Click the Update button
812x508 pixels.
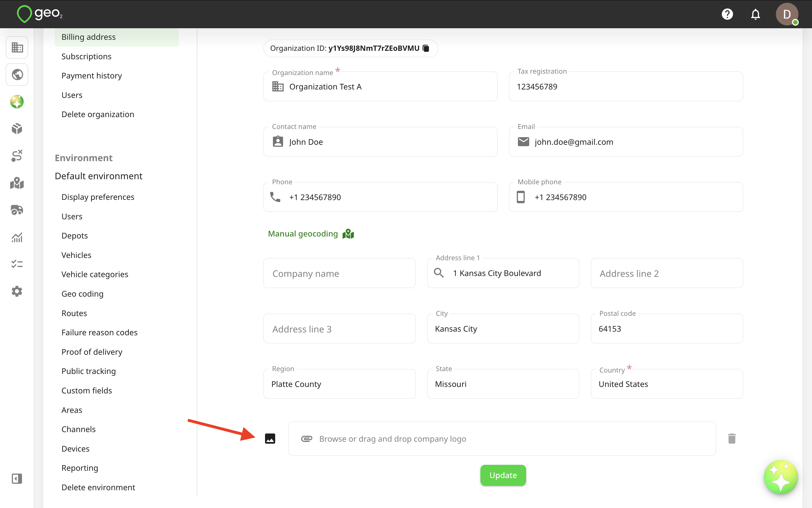pos(503,475)
